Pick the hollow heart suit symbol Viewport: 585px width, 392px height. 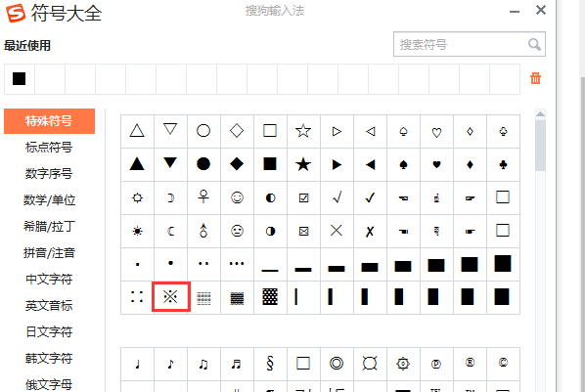pos(436,132)
